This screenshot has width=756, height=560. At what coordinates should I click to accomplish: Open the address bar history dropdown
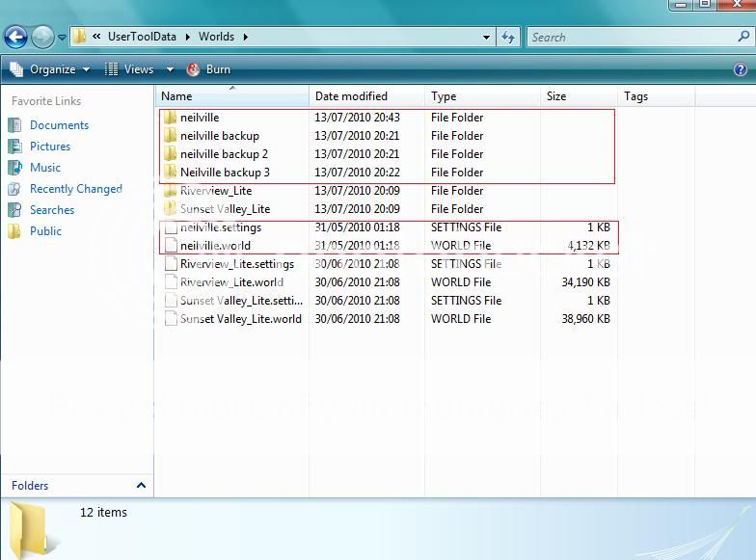click(x=487, y=38)
